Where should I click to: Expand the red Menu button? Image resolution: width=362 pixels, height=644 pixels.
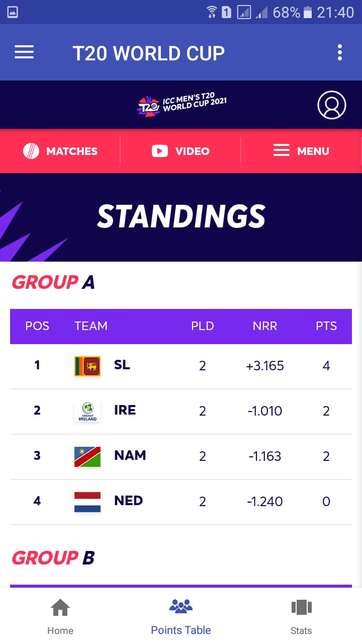301,151
